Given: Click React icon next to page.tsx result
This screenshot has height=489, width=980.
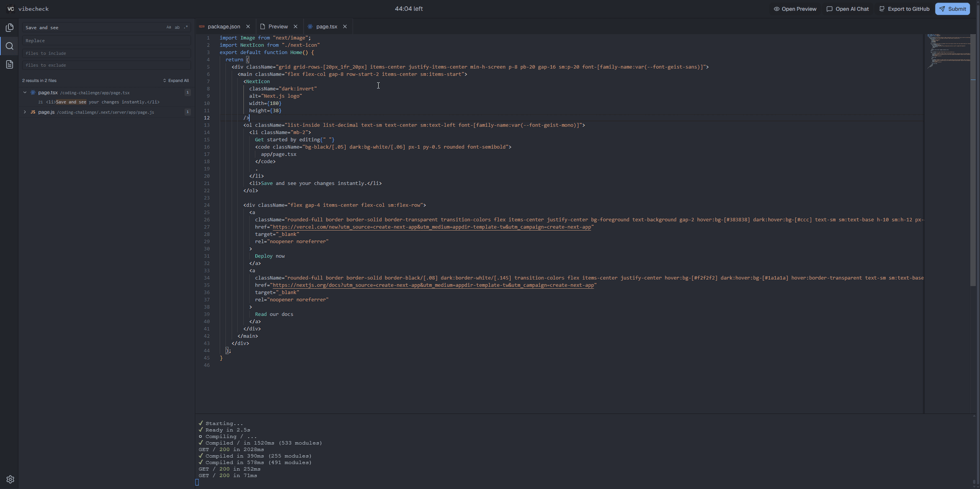Looking at the screenshot, I should point(33,92).
